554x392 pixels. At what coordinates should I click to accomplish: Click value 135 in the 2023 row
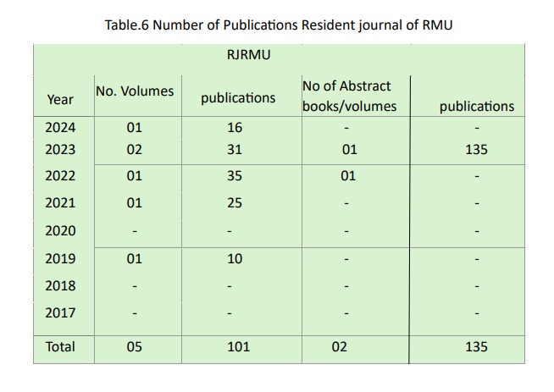pyautogui.click(x=477, y=149)
